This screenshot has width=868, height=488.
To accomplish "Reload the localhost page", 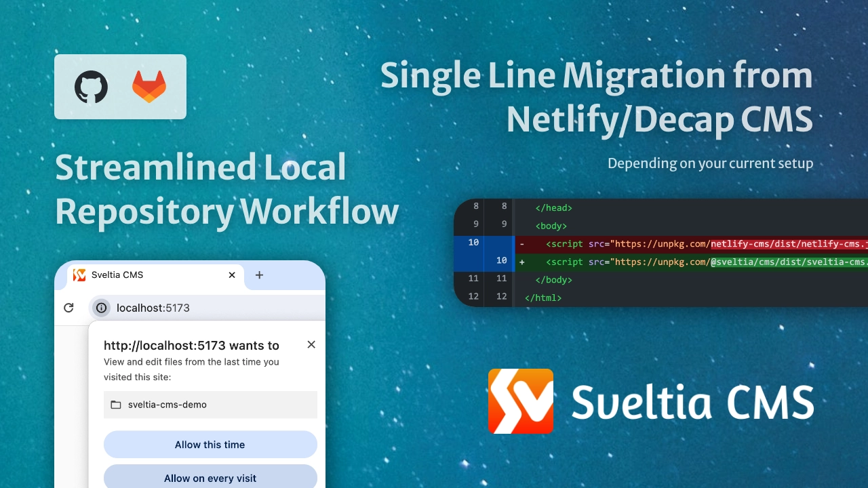I will pyautogui.click(x=68, y=308).
